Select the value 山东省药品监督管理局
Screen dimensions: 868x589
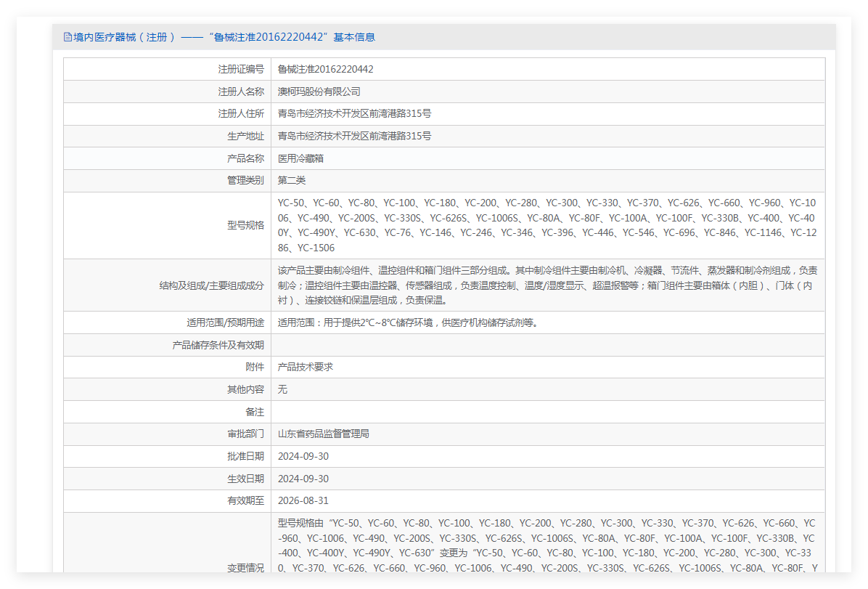pyautogui.click(x=323, y=434)
